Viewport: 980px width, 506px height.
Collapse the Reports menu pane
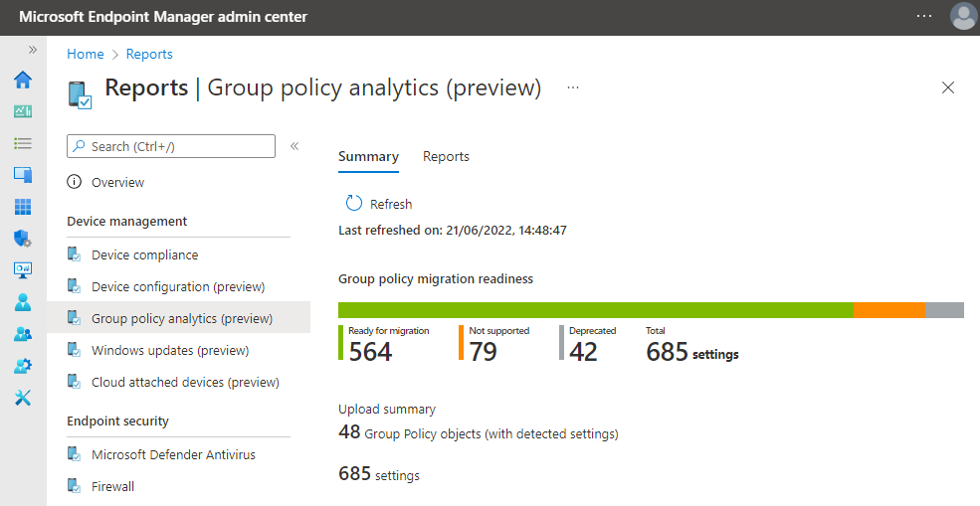[294, 146]
